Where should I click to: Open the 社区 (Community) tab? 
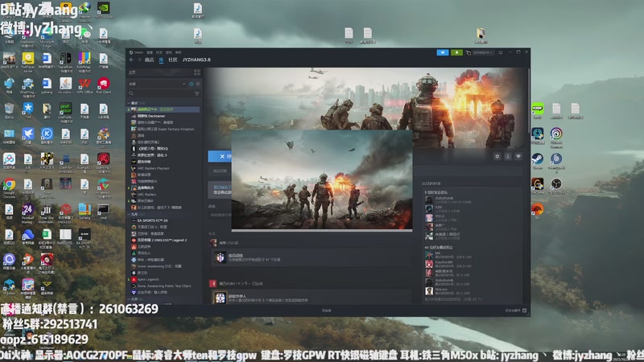click(x=173, y=60)
